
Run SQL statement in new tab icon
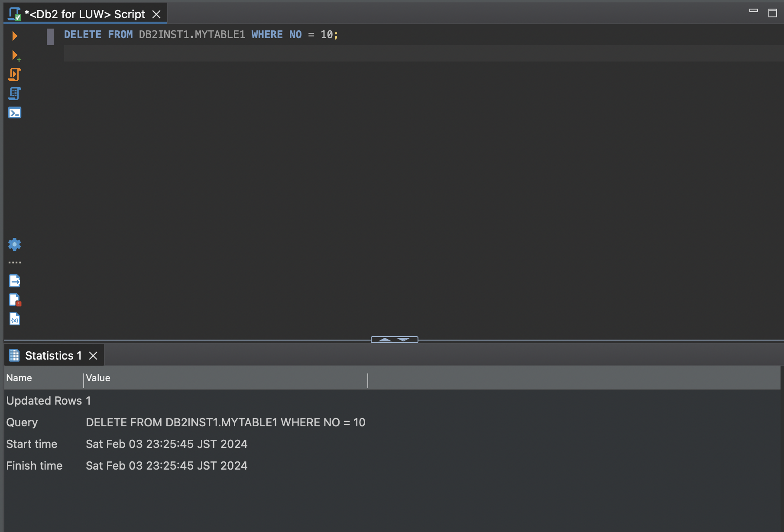[16, 55]
